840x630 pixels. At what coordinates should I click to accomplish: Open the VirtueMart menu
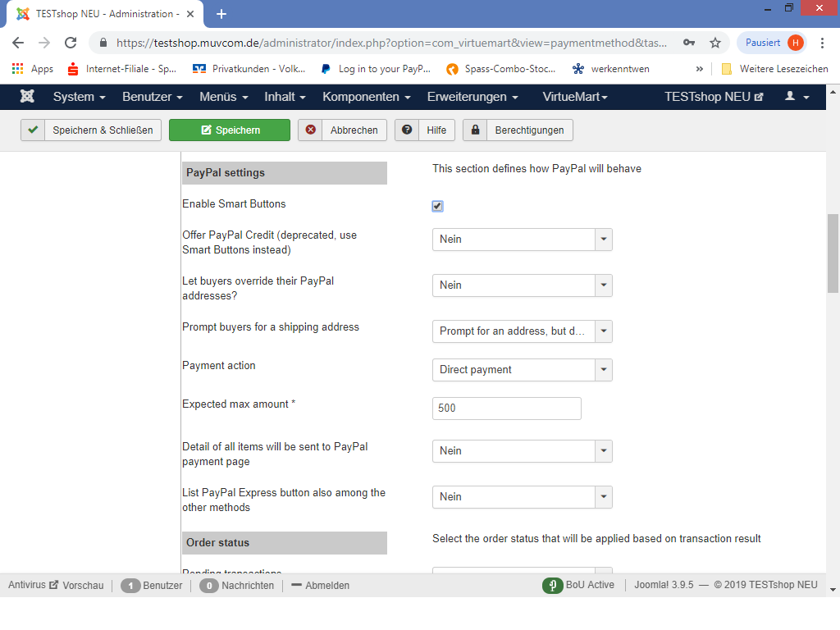(574, 97)
